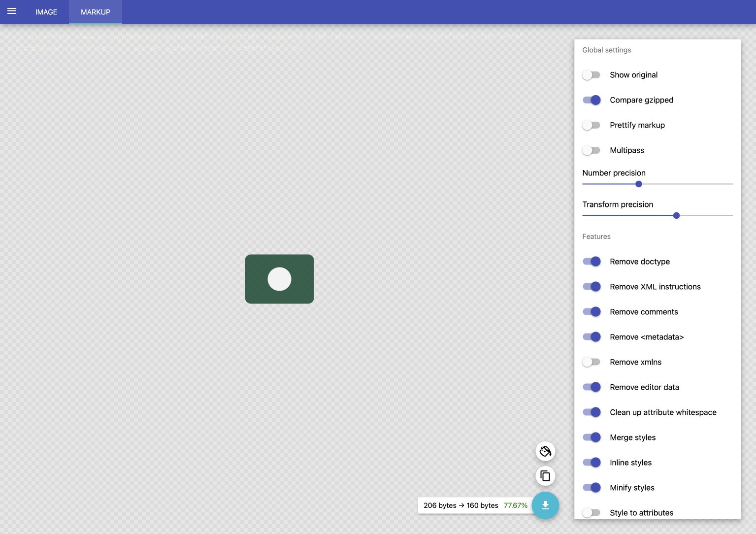
Task: Toggle Remove doctype off
Action: point(591,262)
